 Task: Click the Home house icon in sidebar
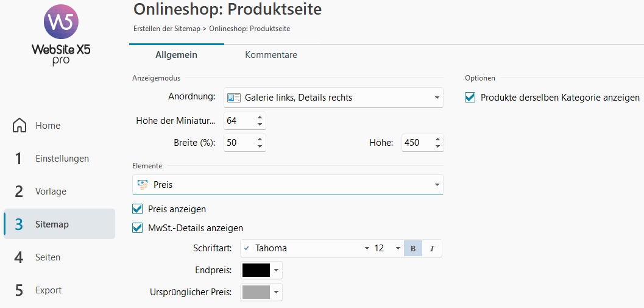[x=19, y=126]
